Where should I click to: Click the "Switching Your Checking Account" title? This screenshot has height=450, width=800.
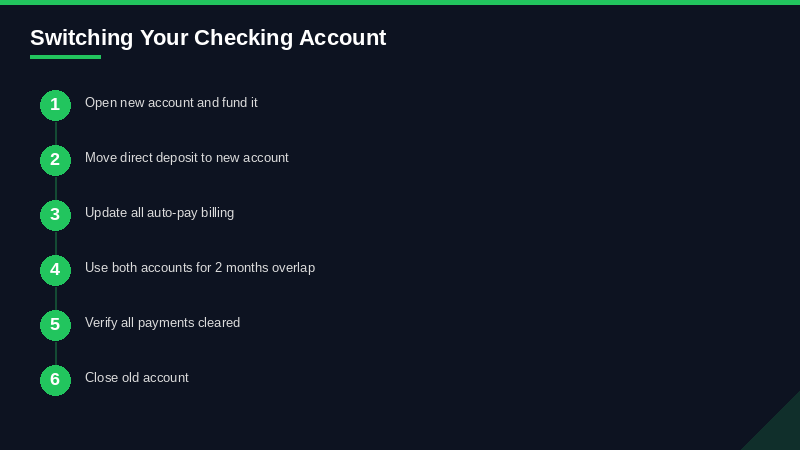[x=208, y=38]
